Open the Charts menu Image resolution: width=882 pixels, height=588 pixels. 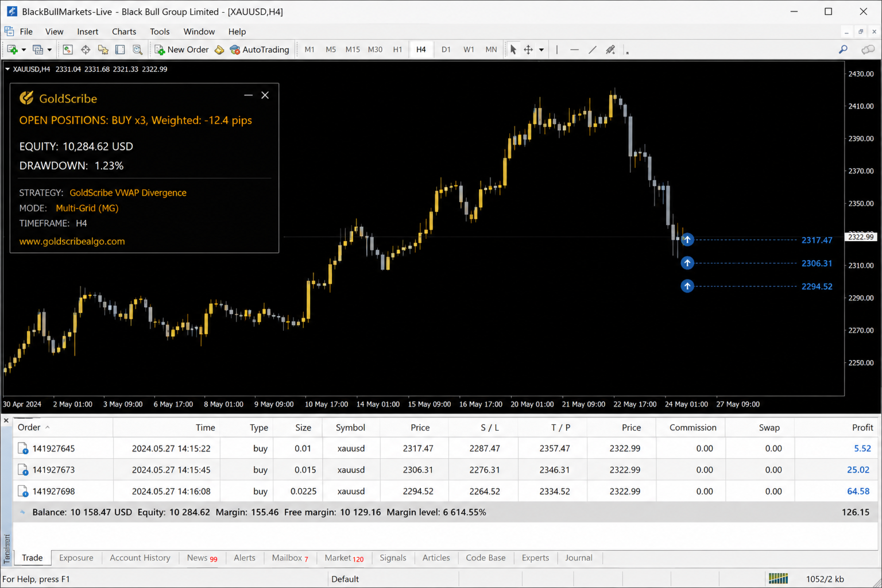[x=124, y=32]
